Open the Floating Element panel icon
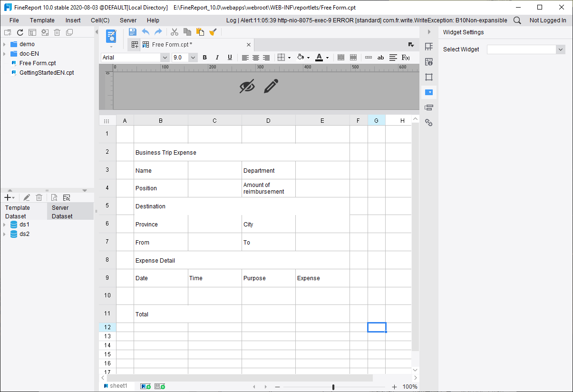The height and width of the screenshot is (392, 573). [429, 77]
